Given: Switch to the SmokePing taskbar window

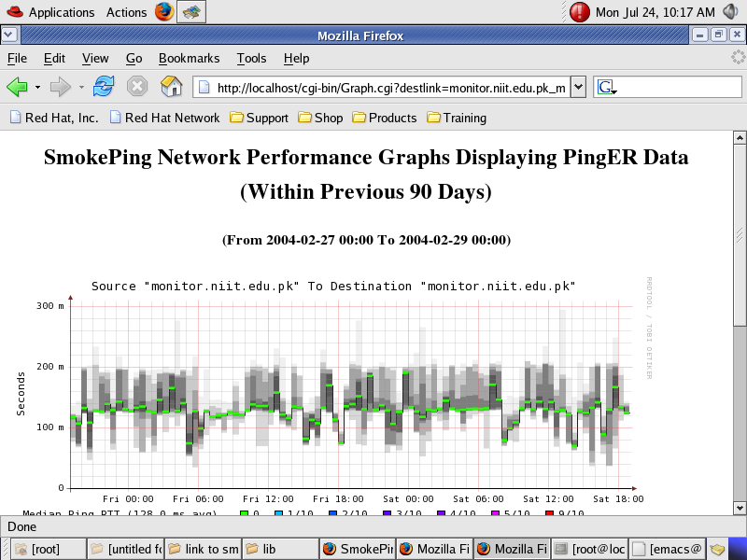Looking at the screenshot, I should [358, 550].
